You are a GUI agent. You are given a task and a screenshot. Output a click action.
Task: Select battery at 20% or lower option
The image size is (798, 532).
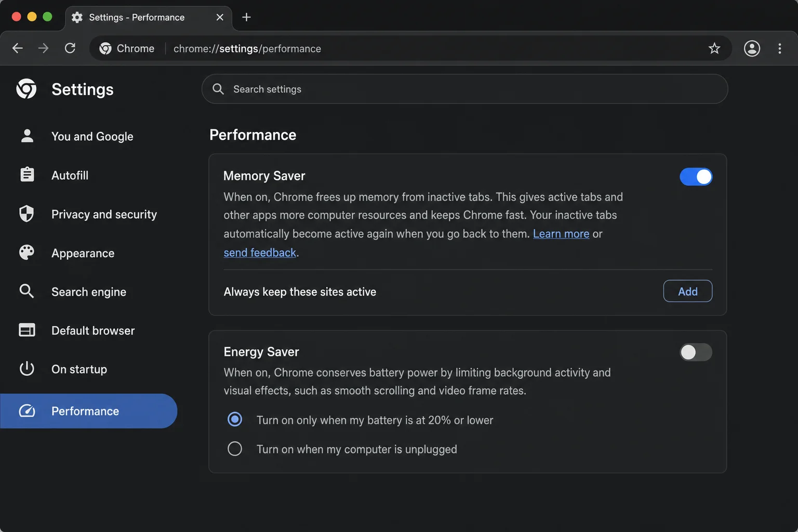tap(235, 419)
